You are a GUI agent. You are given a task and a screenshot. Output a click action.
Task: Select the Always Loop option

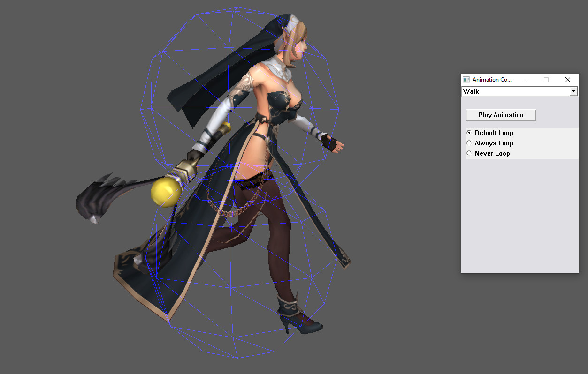[469, 143]
